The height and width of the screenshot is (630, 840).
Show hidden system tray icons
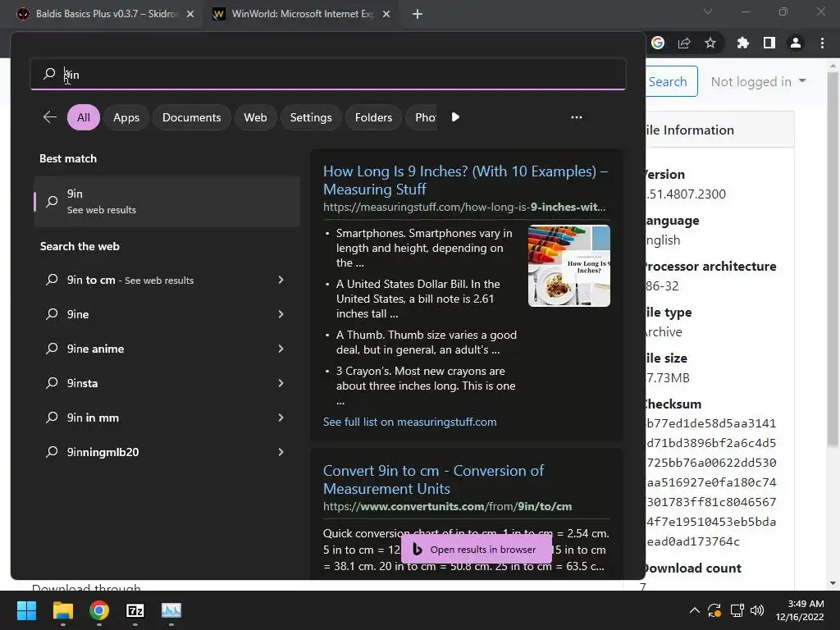[694, 610]
